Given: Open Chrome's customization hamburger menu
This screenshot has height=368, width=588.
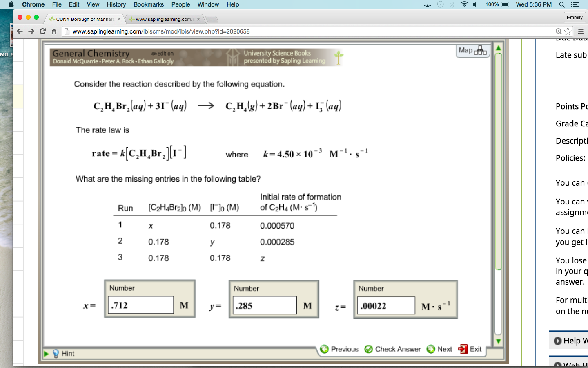Looking at the screenshot, I should [580, 31].
